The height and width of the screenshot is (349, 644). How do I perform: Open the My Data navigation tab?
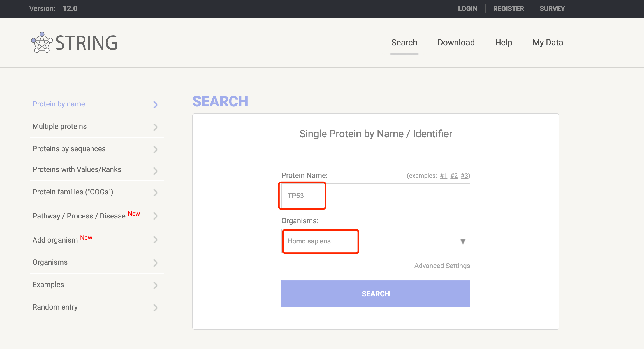(548, 43)
